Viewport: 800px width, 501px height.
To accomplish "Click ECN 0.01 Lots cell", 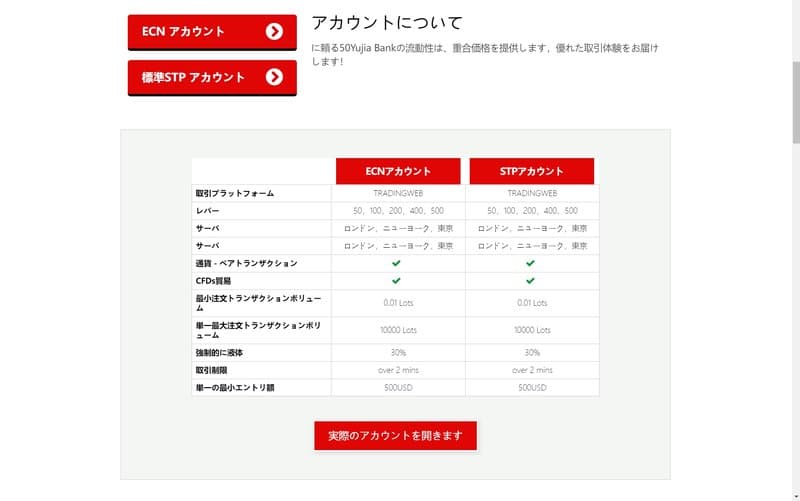I will 398,303.
